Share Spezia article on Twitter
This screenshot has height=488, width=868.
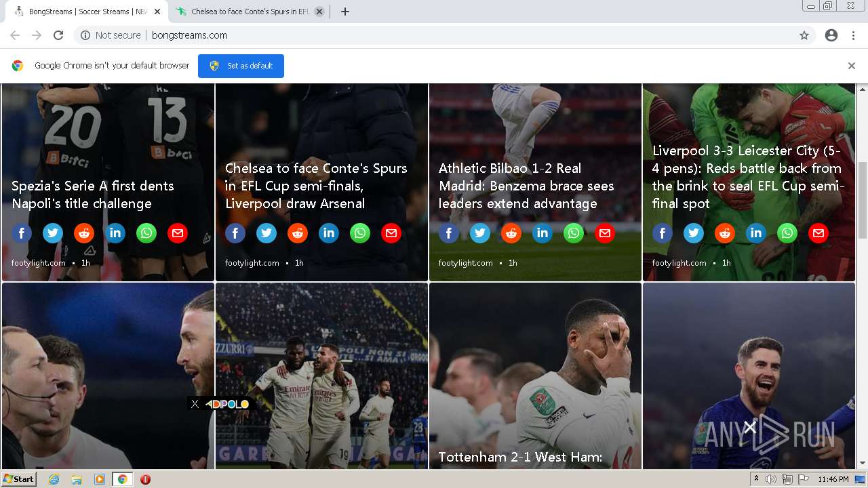(x=53, y=233)
